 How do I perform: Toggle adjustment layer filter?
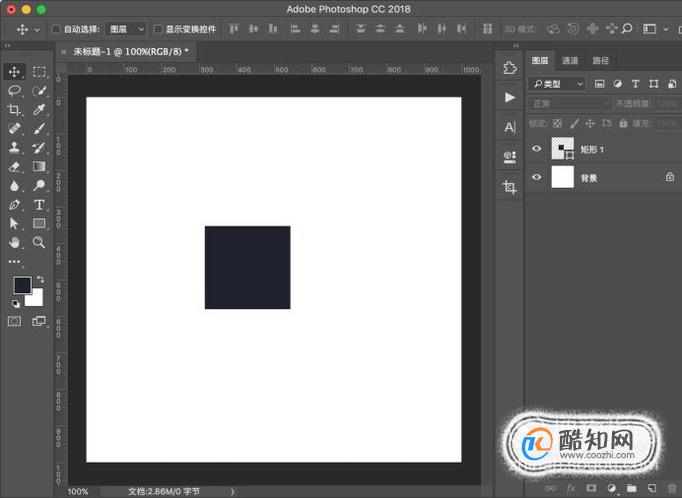(x=618, y=84)
